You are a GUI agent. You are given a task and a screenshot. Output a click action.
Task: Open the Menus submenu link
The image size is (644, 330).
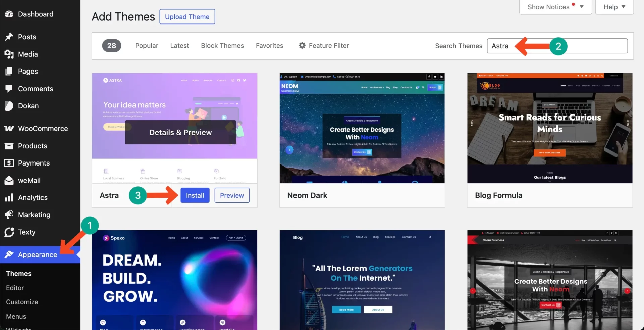[16, 316]
